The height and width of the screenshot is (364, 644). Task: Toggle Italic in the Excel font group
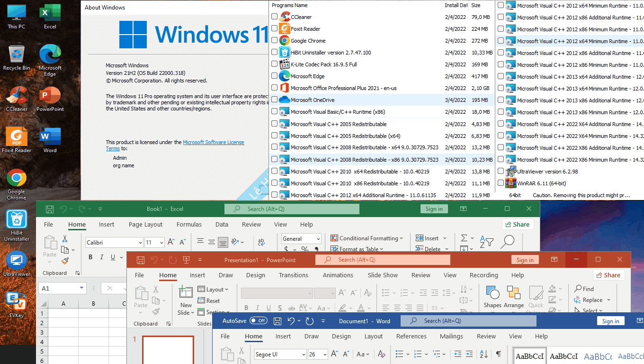coord(102,257)
